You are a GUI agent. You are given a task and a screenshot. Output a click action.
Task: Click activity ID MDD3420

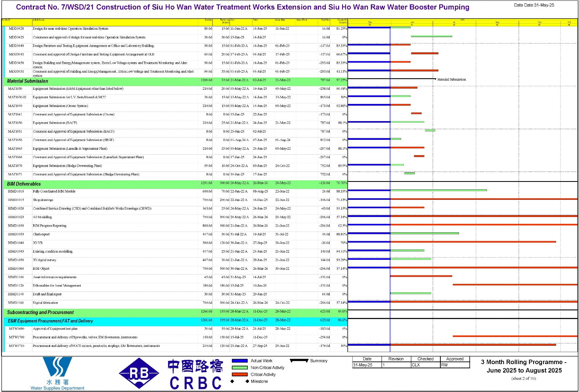16,29
